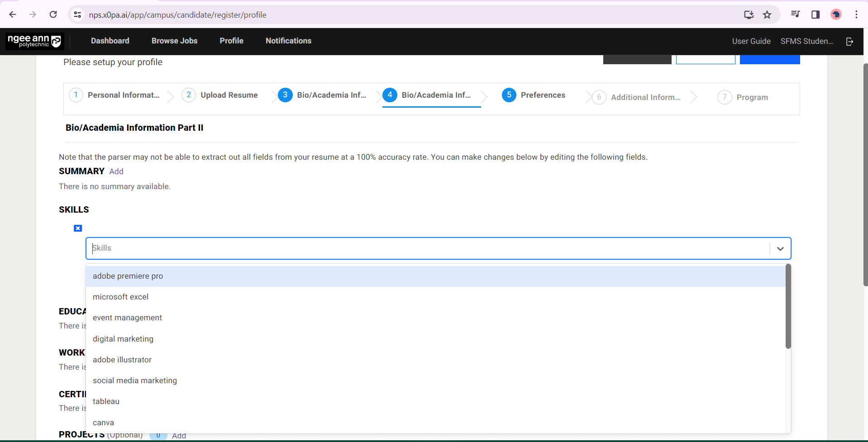Click Add link next to SUMMARY
This screenshot has width=868, height=442.
click(116, 171)
